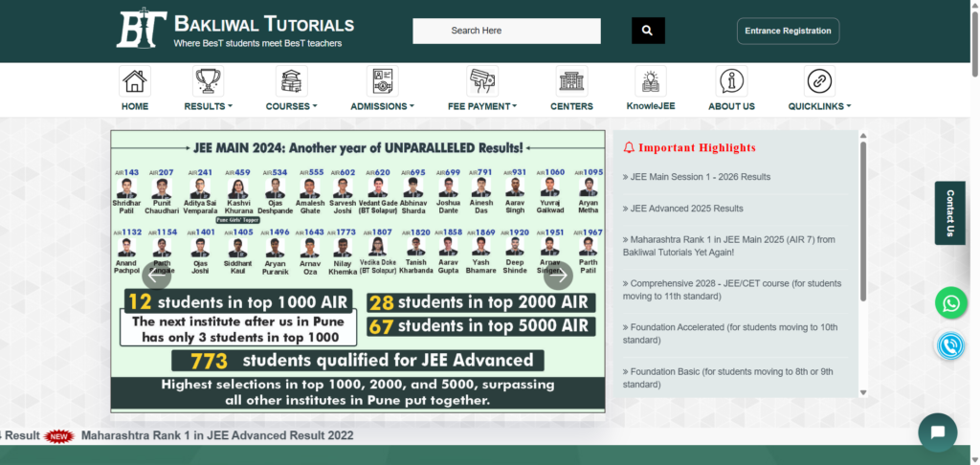Open Foundation Accelerated course link
The image size is (980, 465).
pos(730,334)
